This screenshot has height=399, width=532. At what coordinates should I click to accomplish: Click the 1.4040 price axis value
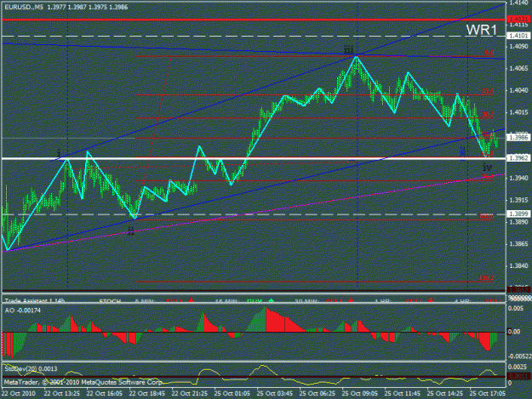(x=518, y=90)
